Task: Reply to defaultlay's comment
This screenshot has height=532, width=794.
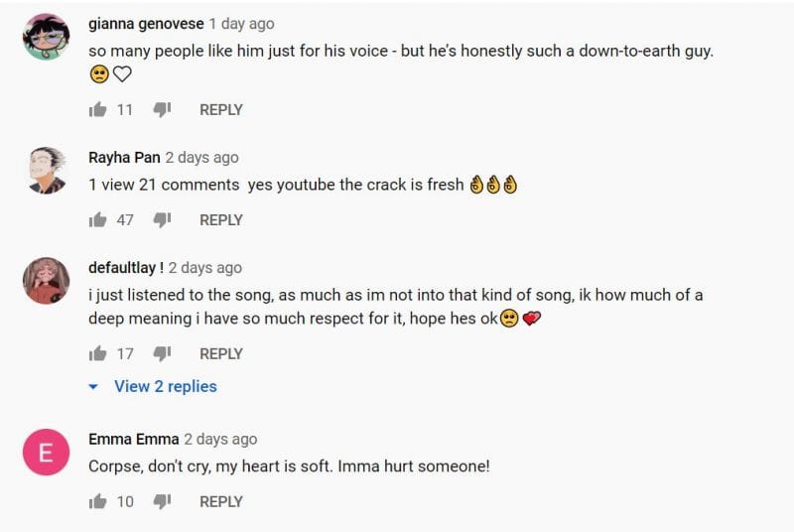Action: tap(221, 353)
